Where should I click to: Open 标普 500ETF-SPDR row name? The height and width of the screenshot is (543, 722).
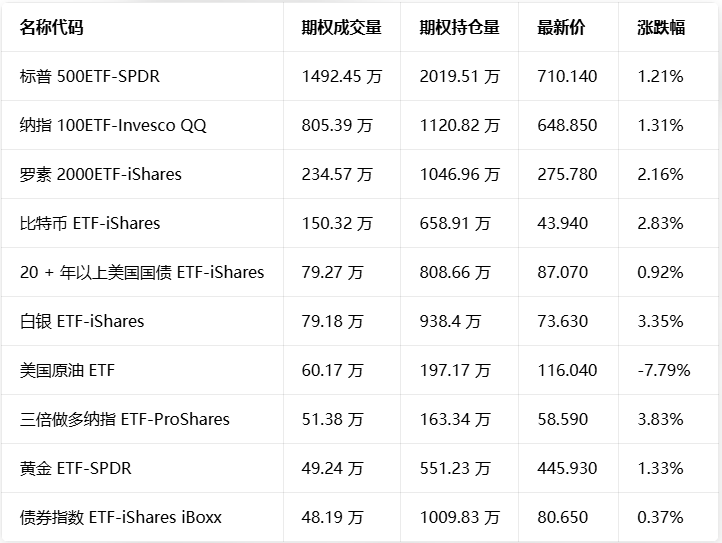click(x=90, y=76)
